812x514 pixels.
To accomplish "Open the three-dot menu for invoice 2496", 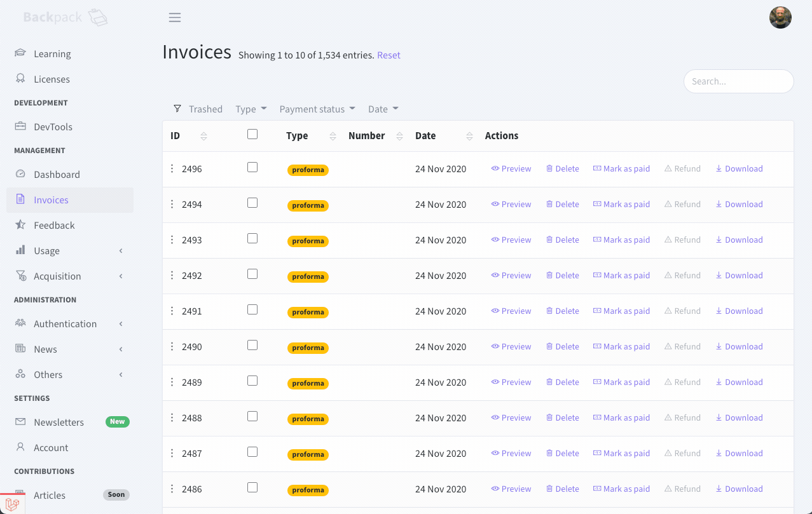I will click(172, 169).
